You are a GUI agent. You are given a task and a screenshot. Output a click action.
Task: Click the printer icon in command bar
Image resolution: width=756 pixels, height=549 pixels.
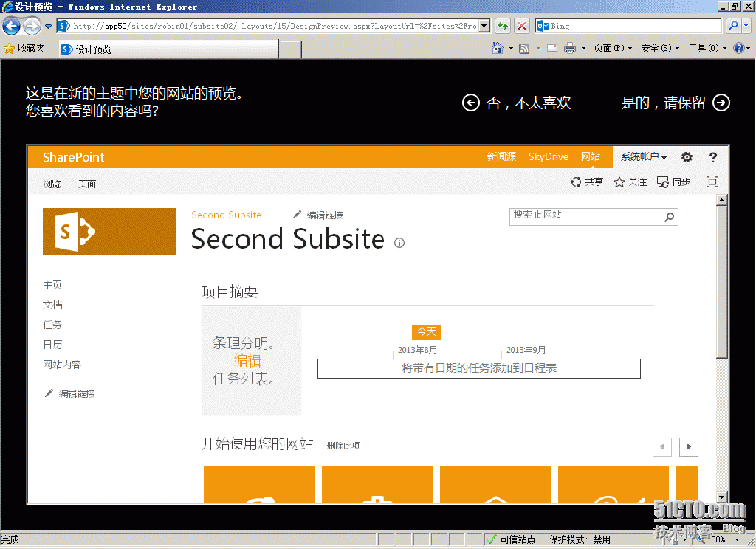[x=570, y=48]
